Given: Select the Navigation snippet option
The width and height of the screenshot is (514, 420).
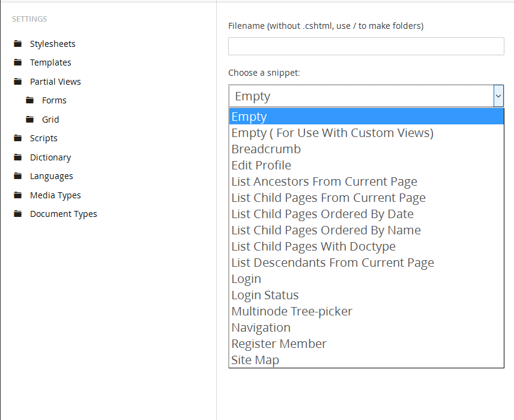Looking at the screenshot, I should point(261,327).
